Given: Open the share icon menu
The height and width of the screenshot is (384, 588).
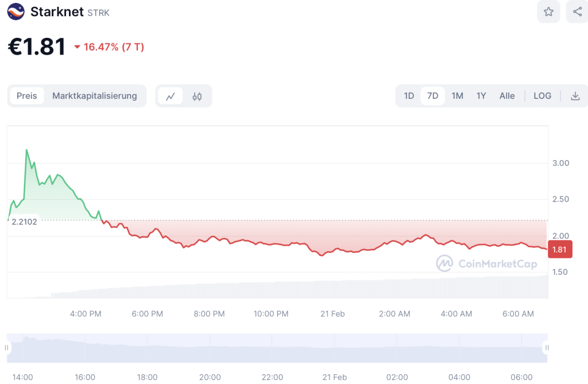Looking at the screenshot, I should coord(577,11).
